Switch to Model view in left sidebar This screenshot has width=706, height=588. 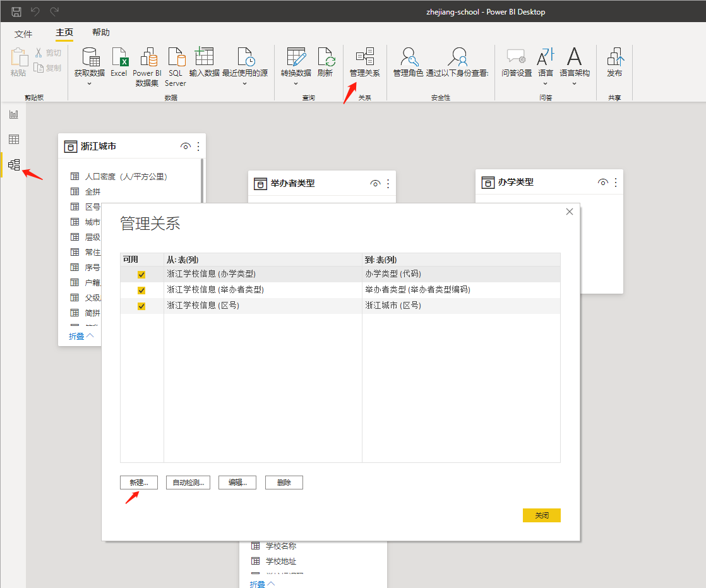[x=14, y=165]
